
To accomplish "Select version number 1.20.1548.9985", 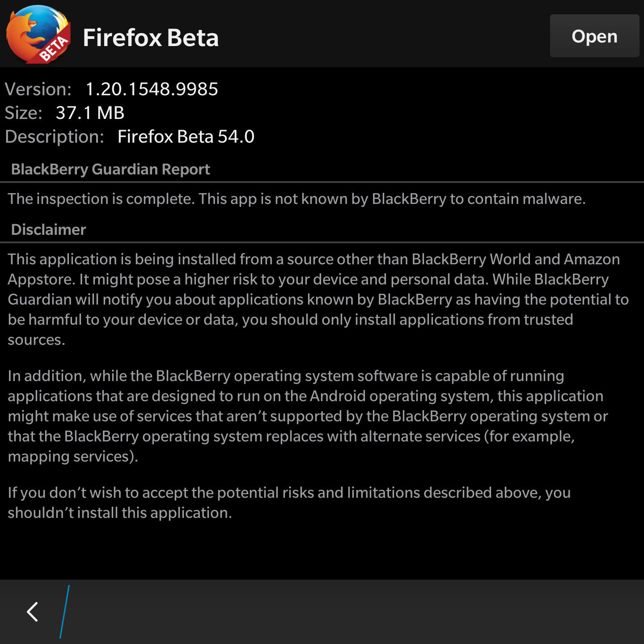I will 152,89.
